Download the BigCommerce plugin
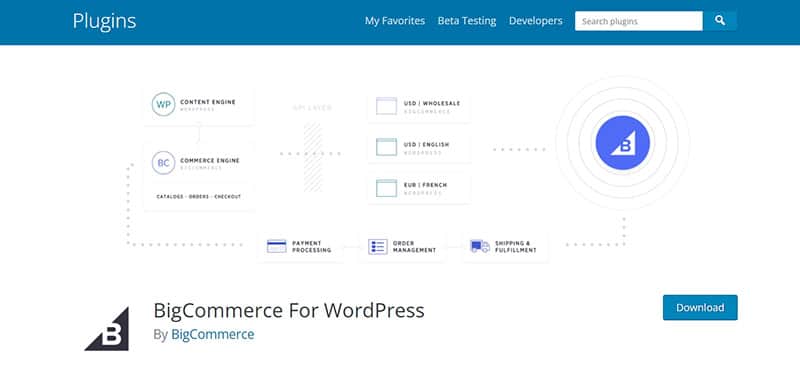Image resolution: width=800 pixels, height=387 pixels. (700, 307)
